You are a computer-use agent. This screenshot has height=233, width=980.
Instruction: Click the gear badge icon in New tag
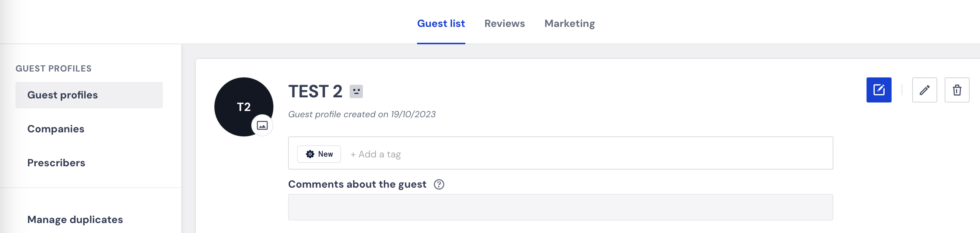(x=310, y=154)
